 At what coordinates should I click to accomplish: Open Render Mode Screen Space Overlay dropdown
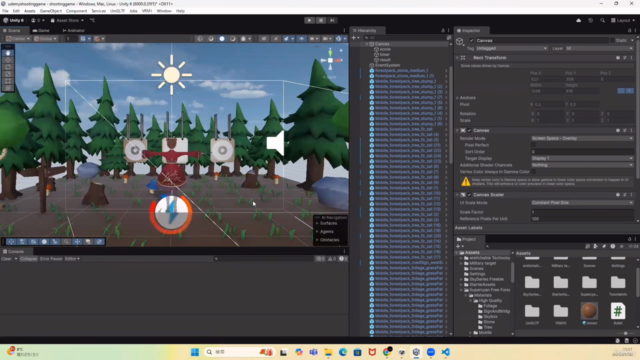click(582, 138)
